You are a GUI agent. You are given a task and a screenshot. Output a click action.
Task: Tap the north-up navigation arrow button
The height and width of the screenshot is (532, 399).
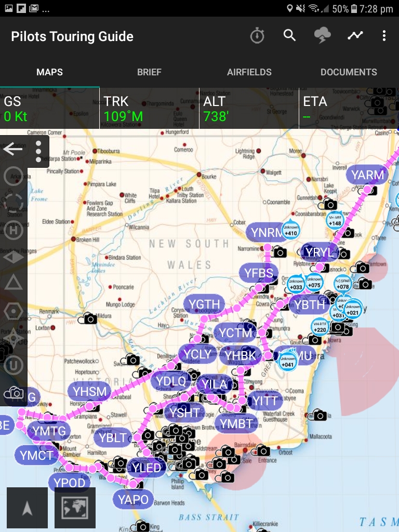pos(27,508)
